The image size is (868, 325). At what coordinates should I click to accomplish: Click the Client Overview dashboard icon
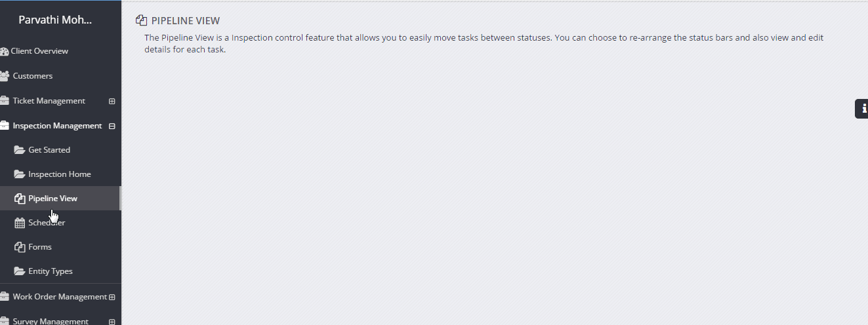click(x=4, y=51)
